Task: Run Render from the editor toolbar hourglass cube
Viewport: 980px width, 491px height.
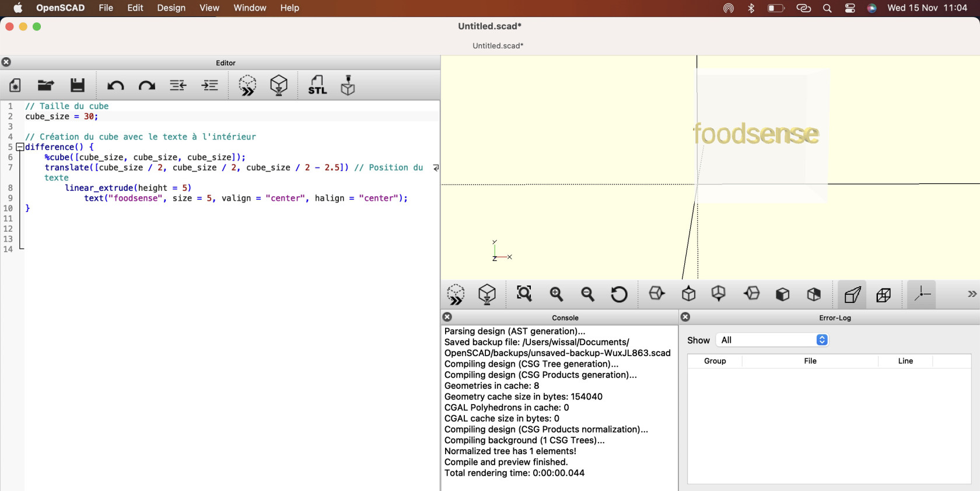Action: [279, 85]
